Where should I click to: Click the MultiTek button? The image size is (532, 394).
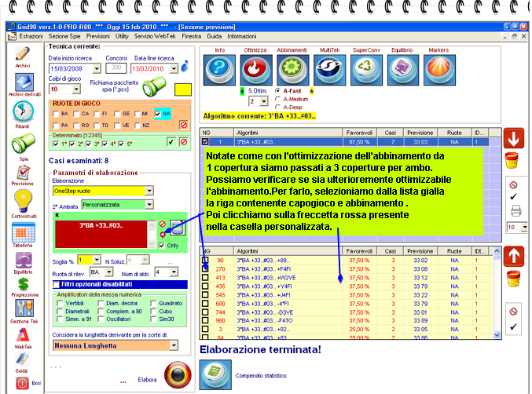(329, 70)
